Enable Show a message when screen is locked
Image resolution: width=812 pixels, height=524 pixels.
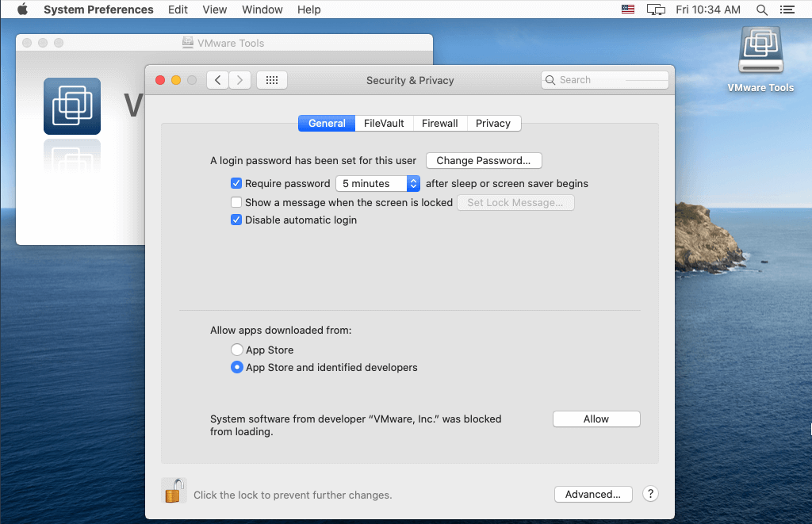click(236, 202)
